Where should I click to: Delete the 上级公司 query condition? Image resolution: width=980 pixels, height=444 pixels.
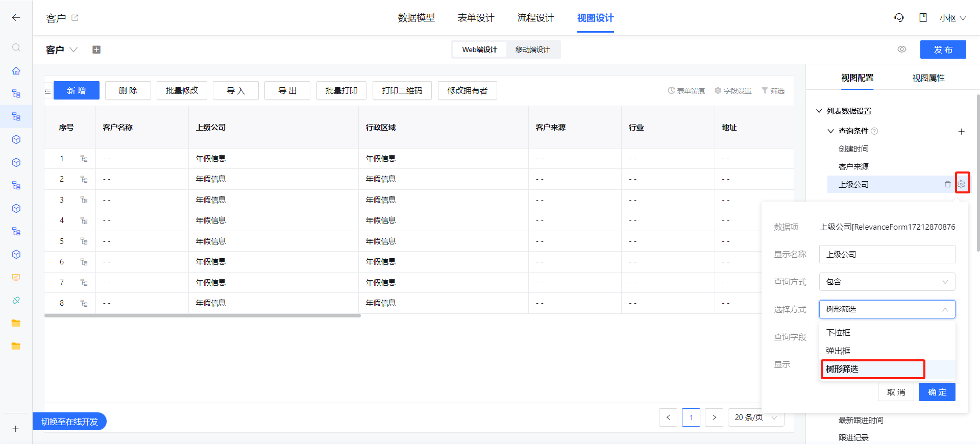(x=948, y=184)
